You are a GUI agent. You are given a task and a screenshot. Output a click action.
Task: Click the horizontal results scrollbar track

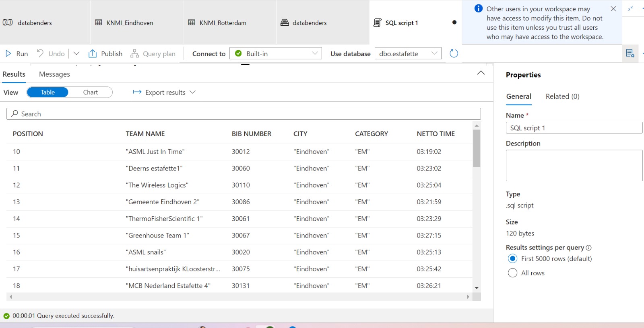pos(239,297)
